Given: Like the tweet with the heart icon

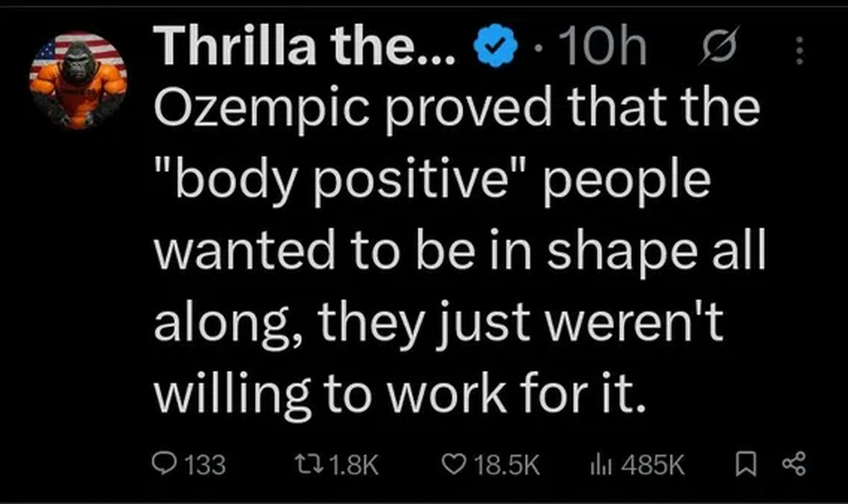Looking at the screenshot, I should coord(454,464).
